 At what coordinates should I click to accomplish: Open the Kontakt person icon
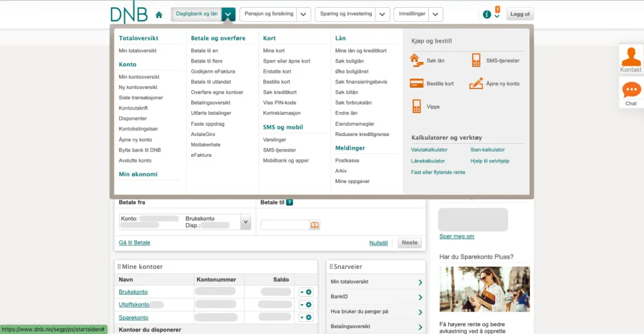coord(631,57)
